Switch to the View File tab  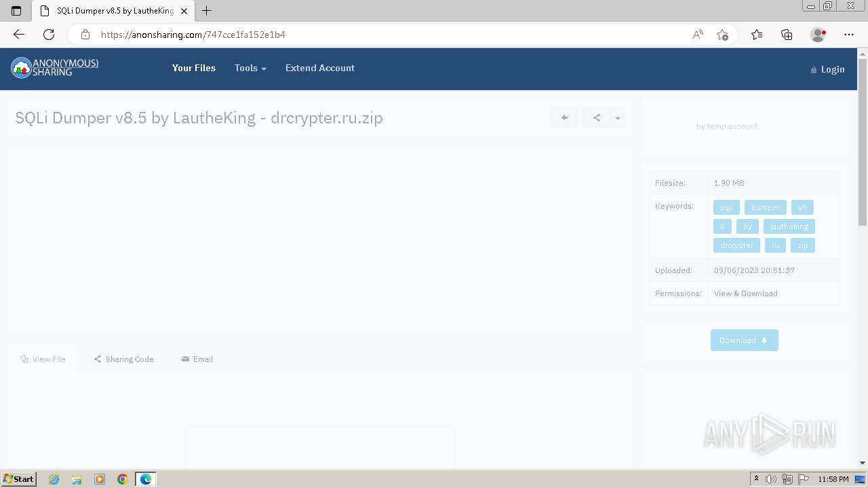pyautogui.click(x=43, y=359)
